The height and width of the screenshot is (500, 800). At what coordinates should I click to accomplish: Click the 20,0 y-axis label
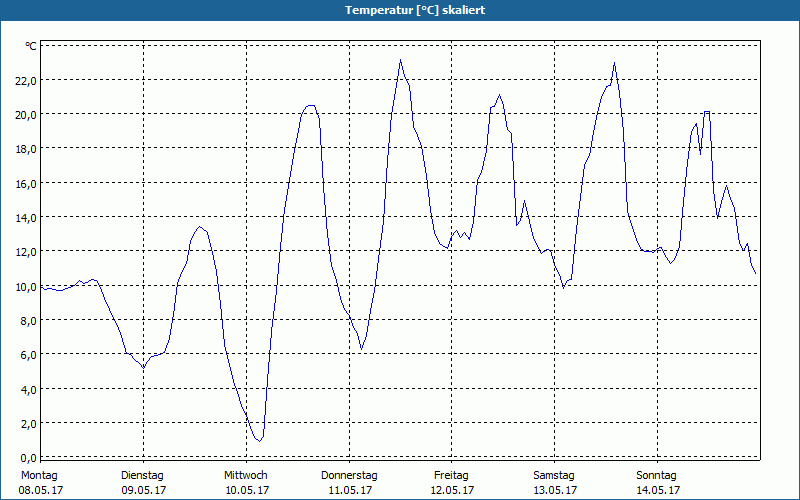26,115
